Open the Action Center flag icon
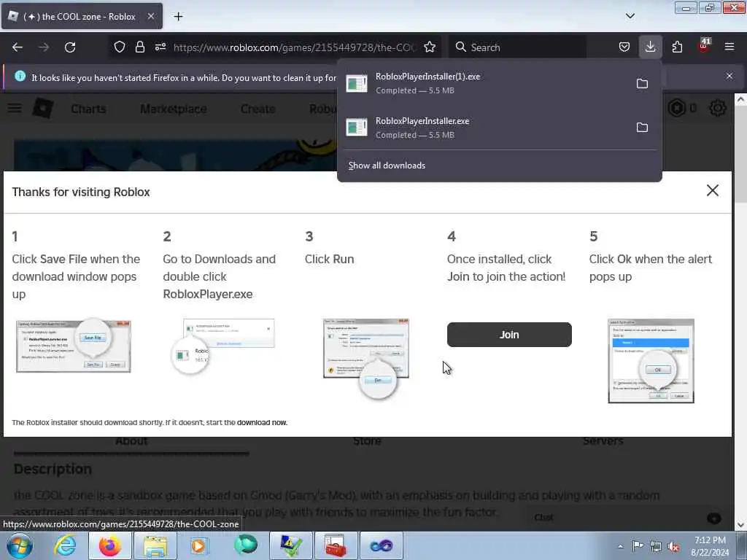This screenshot has height=560, width=747. pyautogui.click(x=638, y=546)
